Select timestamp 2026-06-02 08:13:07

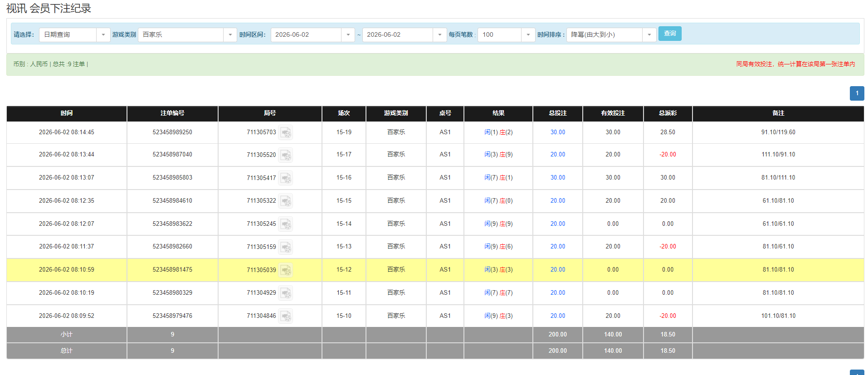[x=67, y=177]
